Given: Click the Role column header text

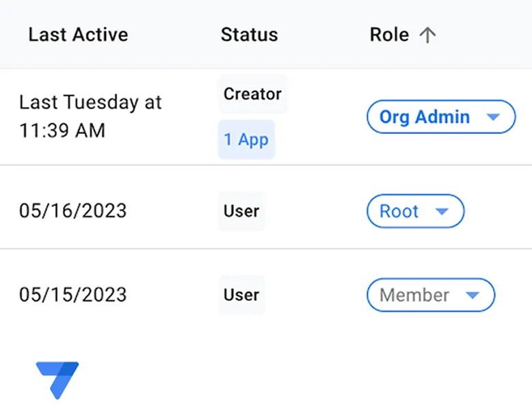Looking at the screenshot, I should click(389, 35).
